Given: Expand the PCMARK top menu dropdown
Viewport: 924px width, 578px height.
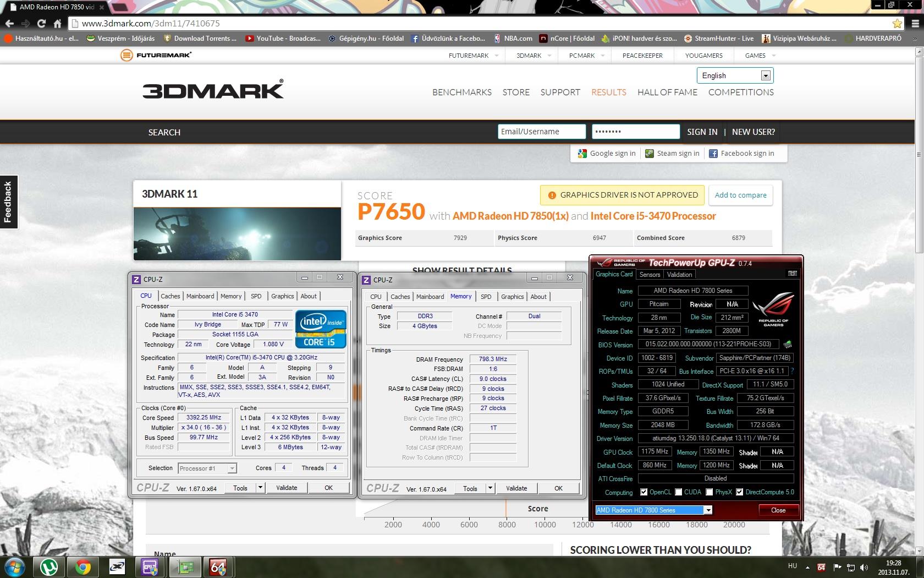Looking at the screenshot, I should click(x=603, y=56).
